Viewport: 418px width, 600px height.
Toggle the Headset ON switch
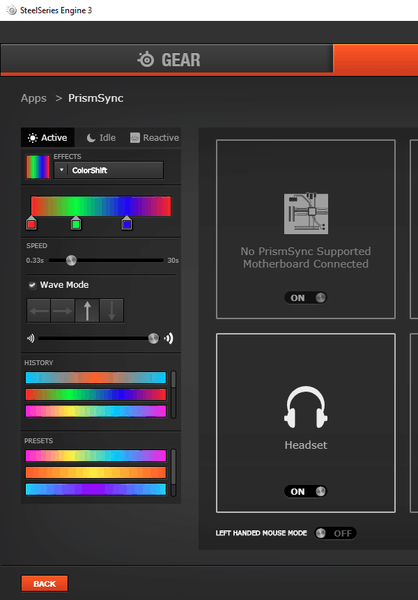click(305, 491)
